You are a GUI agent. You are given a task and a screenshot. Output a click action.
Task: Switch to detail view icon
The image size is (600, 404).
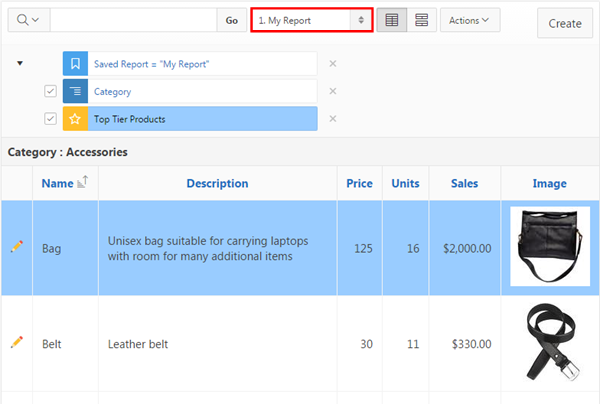point(421,20)
